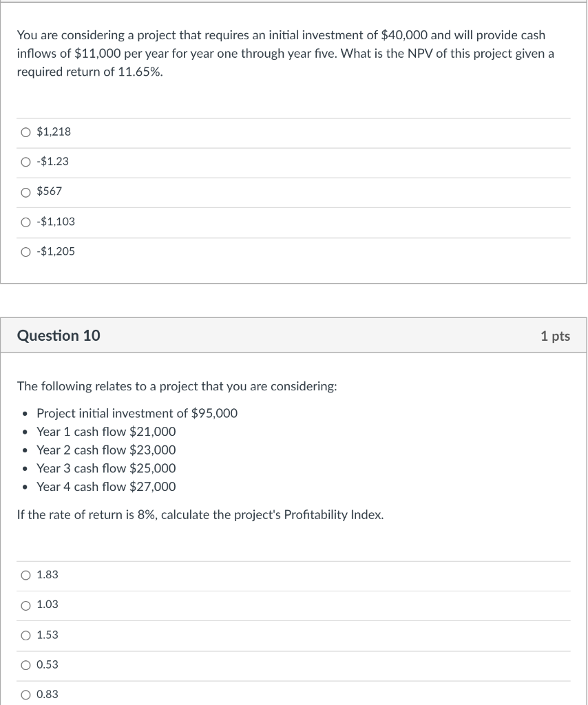Select Profitability Index answer 1.83
Viewport: 588px width, 705px height.
pyautogui.click(x=25, y=575)
